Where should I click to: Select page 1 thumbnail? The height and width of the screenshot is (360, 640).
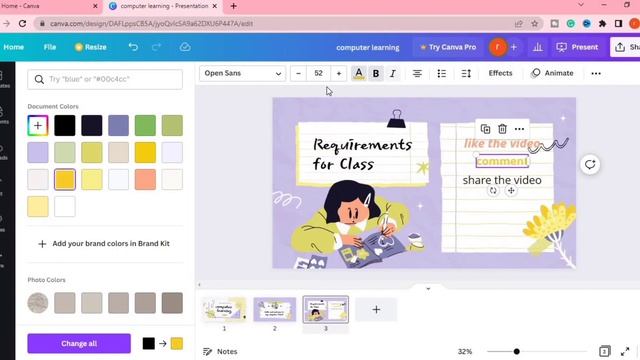point(224,309)
